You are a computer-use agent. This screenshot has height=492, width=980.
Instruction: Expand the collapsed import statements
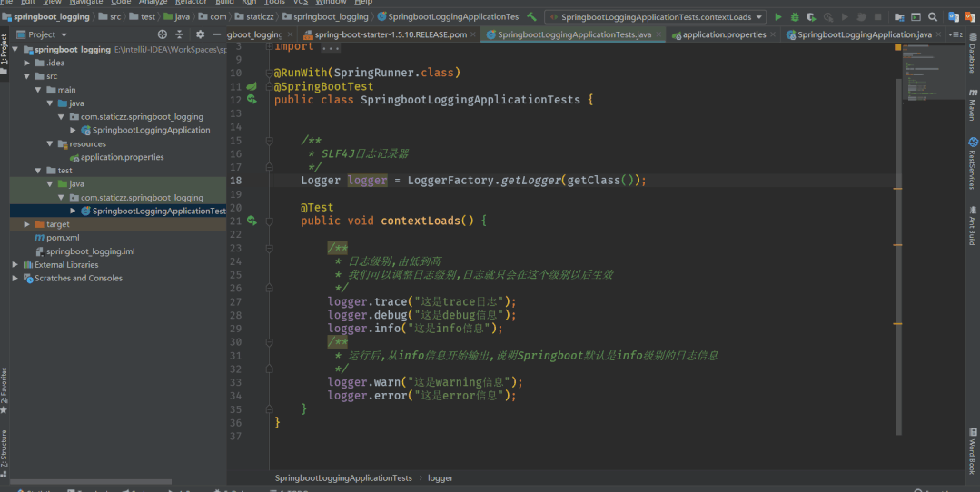270,46
